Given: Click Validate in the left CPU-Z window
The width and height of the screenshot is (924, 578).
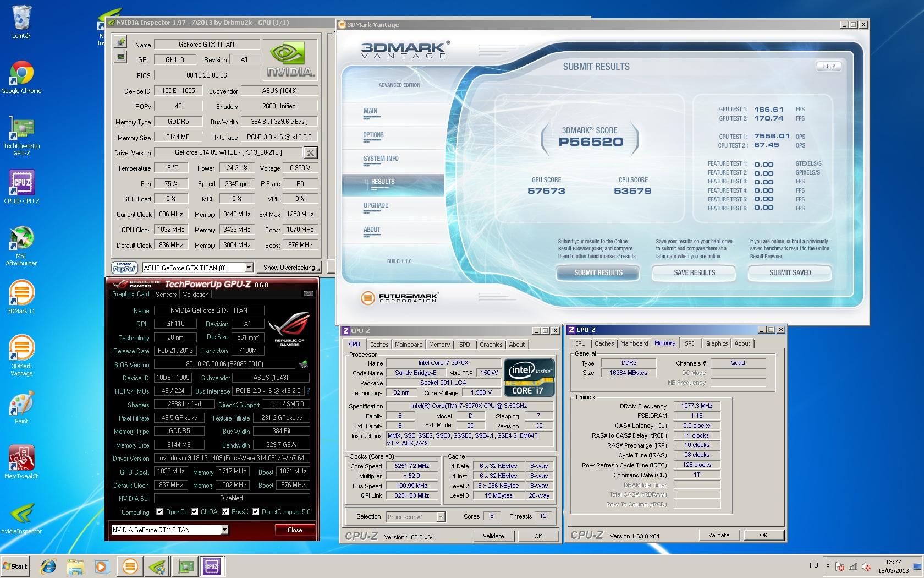Looking at the screenshot, I should point(493,536).
